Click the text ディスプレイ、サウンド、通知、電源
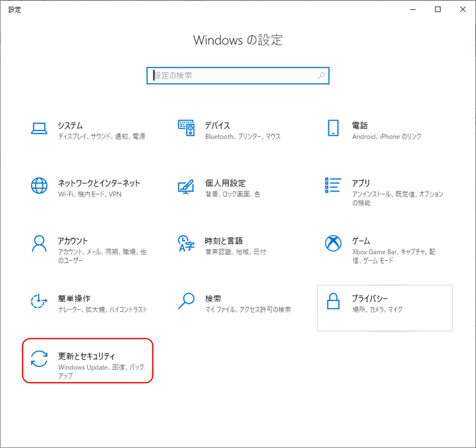 point(102,136)
